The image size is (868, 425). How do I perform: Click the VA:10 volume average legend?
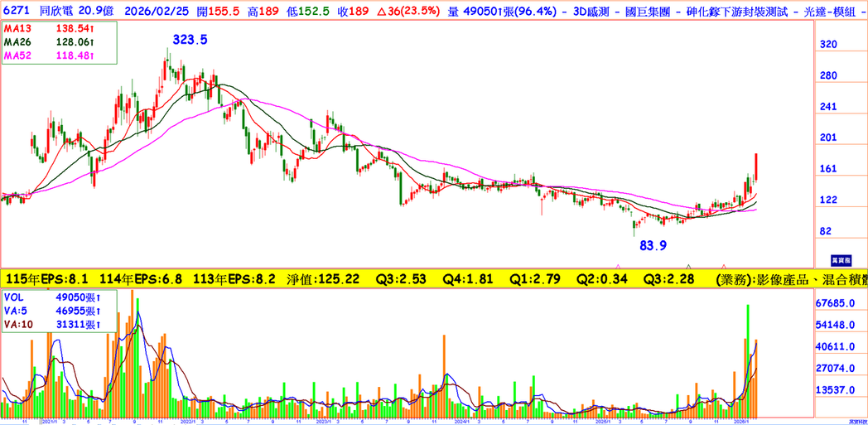(x=51, y=325)
